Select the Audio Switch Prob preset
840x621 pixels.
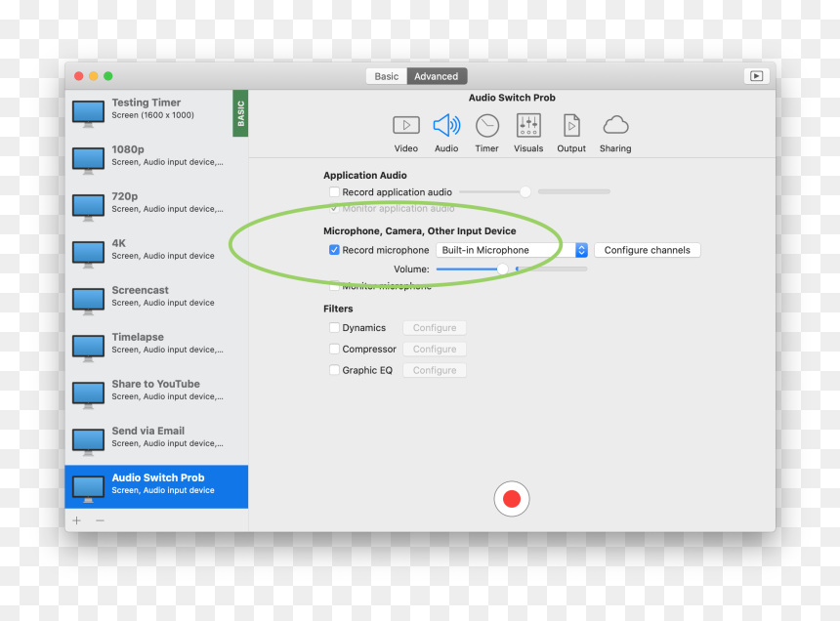tap(156, 486)
